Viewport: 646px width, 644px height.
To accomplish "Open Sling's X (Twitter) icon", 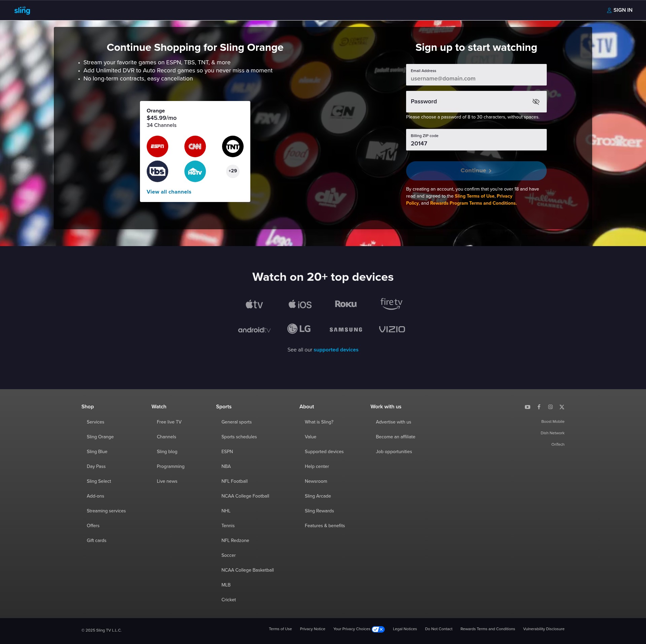I will [562, 407].
